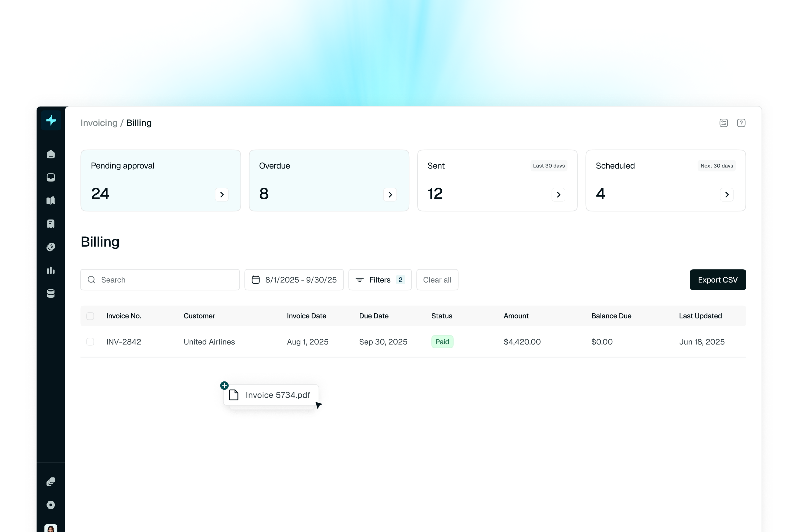Click the bar chart reports icon
Viewport: 798px width, 532px height.
click(51, 270)
